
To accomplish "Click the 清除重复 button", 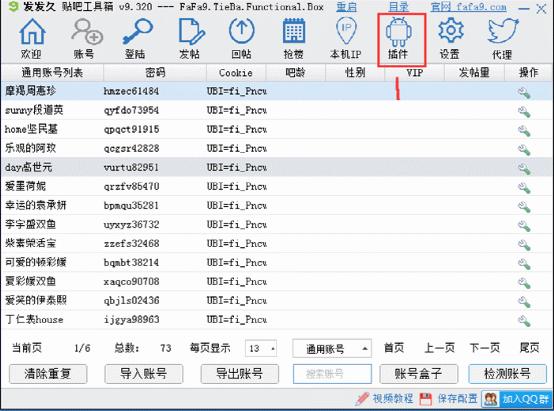I will tap(48, 374).
